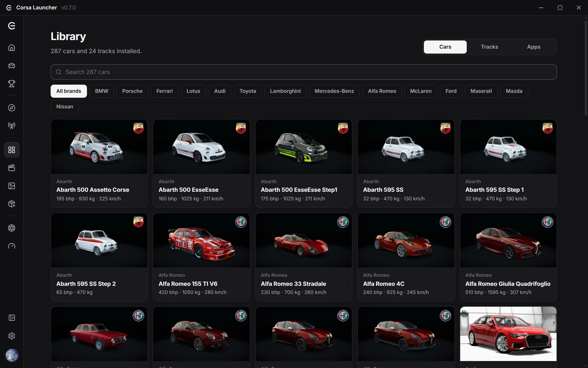Filter by Mercedes-Benz brand
This screenshot has height=368, width=588.
334,91
